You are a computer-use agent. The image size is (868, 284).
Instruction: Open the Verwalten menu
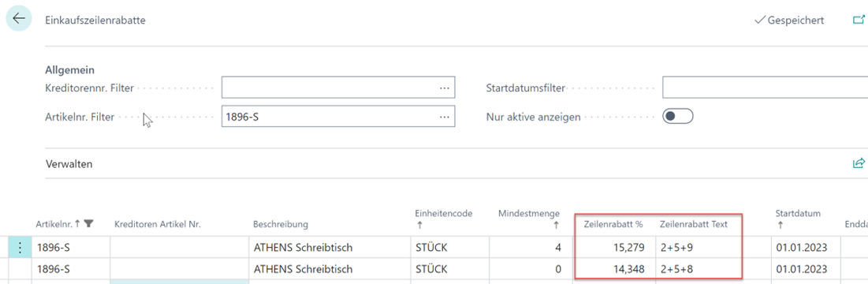tap(69, 164)
